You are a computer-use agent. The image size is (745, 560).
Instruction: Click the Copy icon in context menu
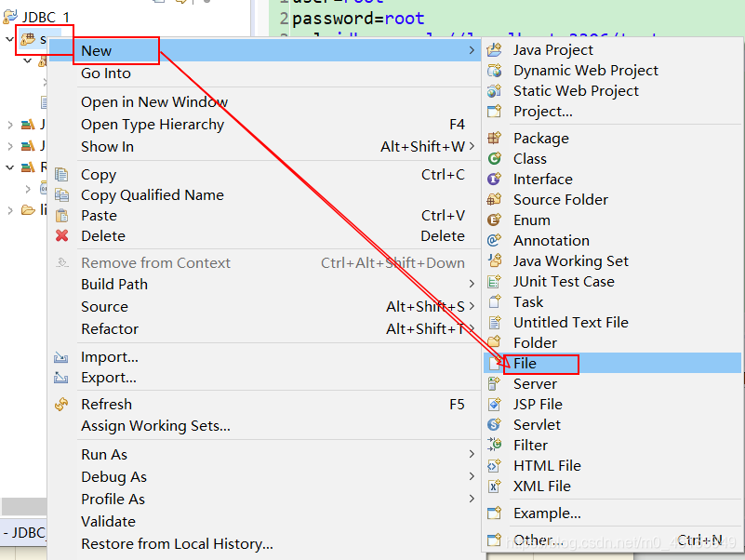(61, 175)
